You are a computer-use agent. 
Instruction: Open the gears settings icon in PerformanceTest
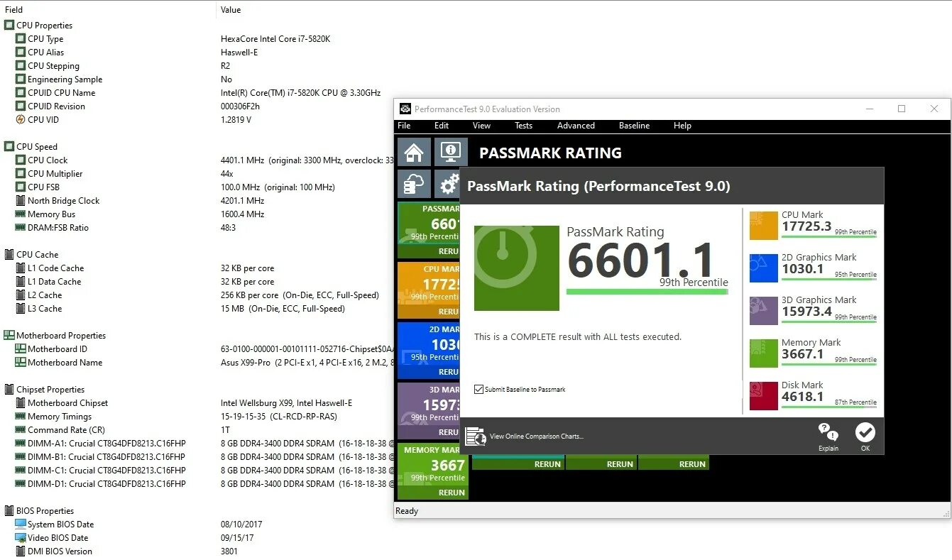pos(448,183)
